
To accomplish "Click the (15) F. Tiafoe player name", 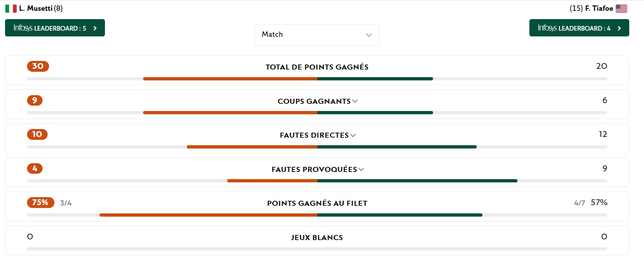I will (x=591, y=8).
